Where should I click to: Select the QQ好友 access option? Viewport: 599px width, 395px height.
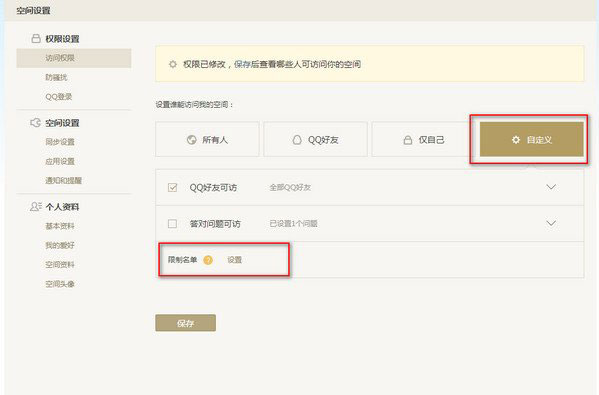pyautogui.click(x=315, y=139)
